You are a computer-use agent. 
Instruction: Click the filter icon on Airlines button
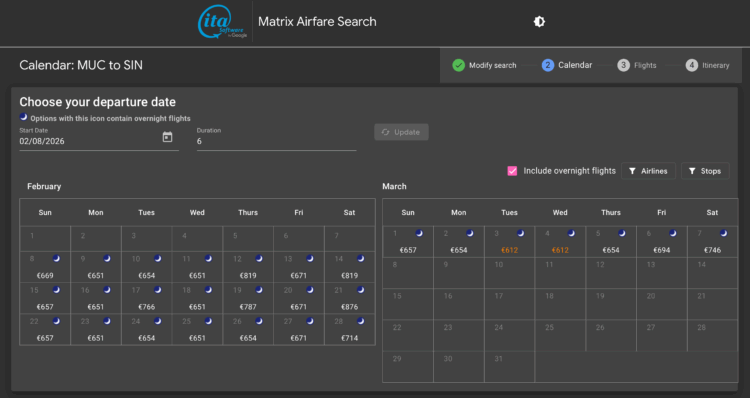coord(632,171)
